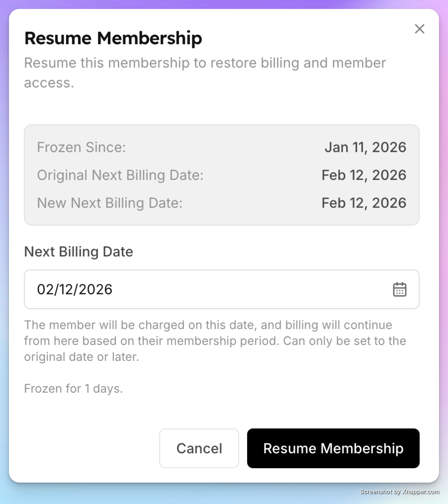This screenshot has height=504, width=448.
Task: Click the Original Next Billing Date value
Action: pos(364,175)
